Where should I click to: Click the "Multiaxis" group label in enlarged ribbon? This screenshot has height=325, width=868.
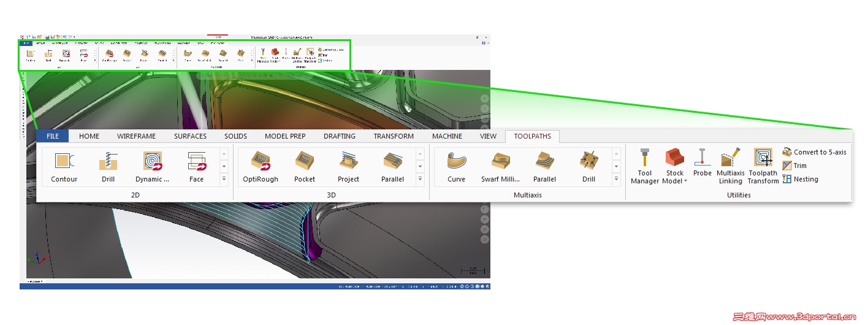point(528,195)
